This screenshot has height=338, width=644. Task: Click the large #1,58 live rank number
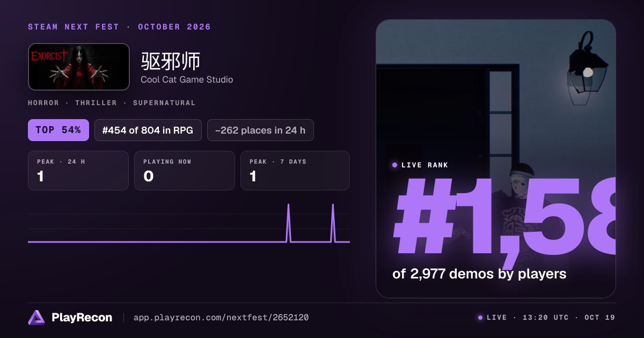pyautogui.click(x=504, y=217)
